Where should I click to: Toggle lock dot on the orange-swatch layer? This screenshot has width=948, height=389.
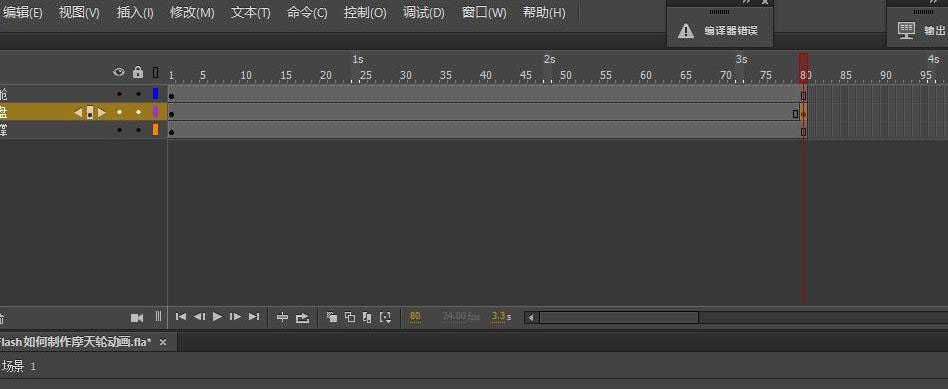pyautogui.click(x=138, y=130)
